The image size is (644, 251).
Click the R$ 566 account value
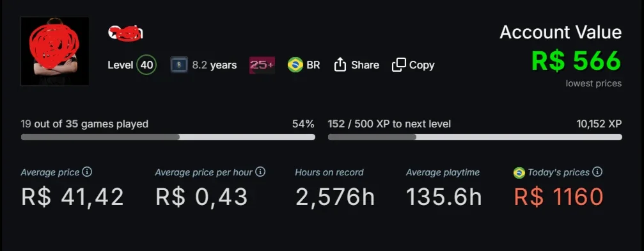point(576,61)
